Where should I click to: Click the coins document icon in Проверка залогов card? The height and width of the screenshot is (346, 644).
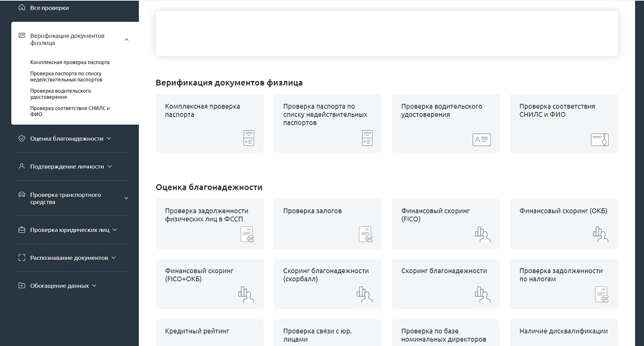pyautogui.click(x=366, y=234)
